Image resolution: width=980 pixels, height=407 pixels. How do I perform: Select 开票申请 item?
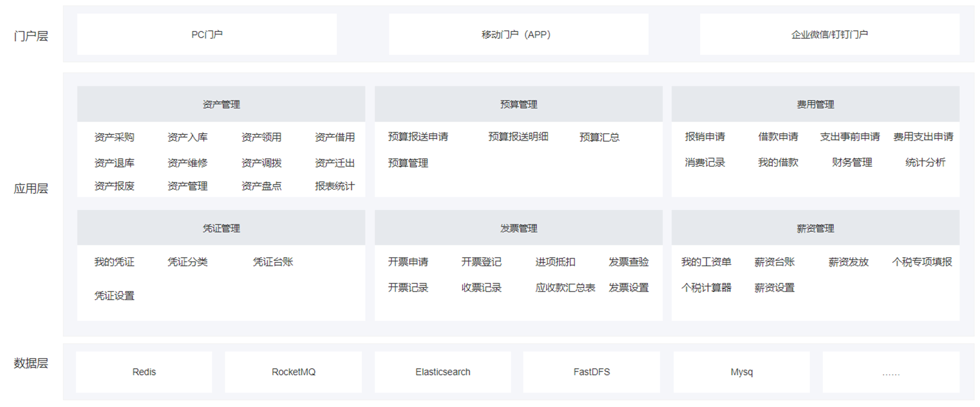coord(408,262)
